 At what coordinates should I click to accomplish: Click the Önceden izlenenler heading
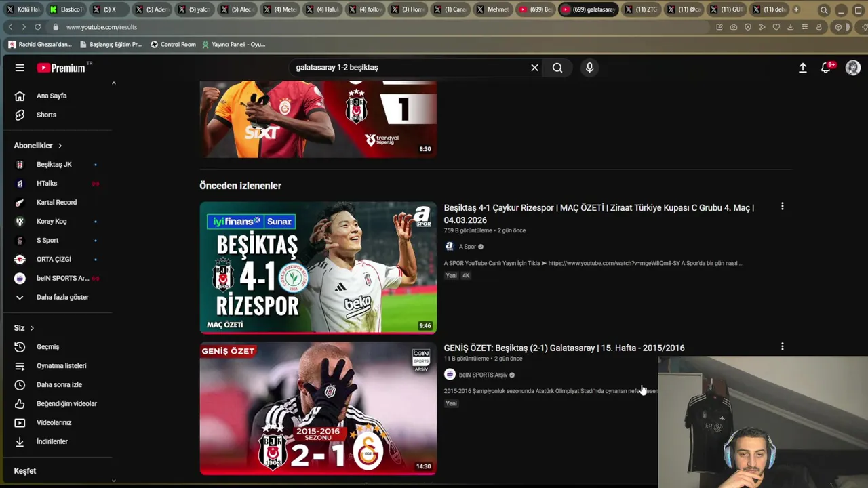240,186
